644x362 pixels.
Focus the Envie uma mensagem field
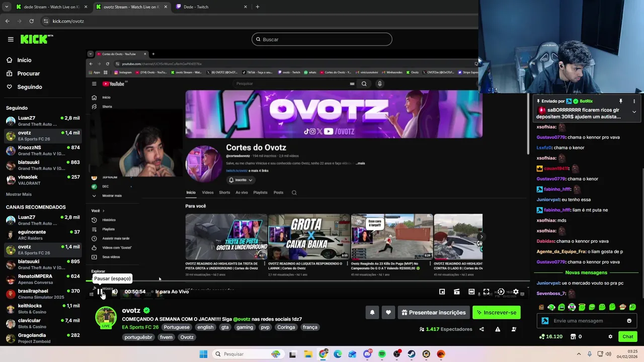[587, 321]
